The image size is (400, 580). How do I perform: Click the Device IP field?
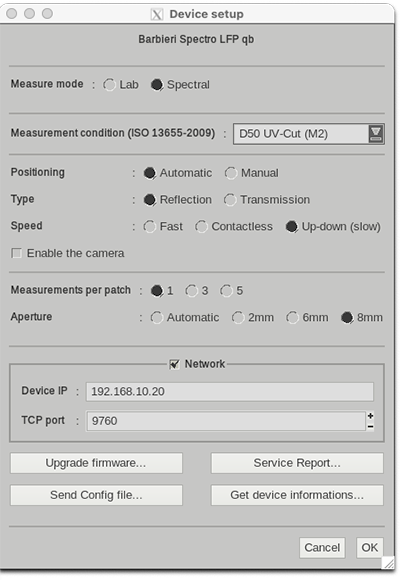tap(230, 392)
